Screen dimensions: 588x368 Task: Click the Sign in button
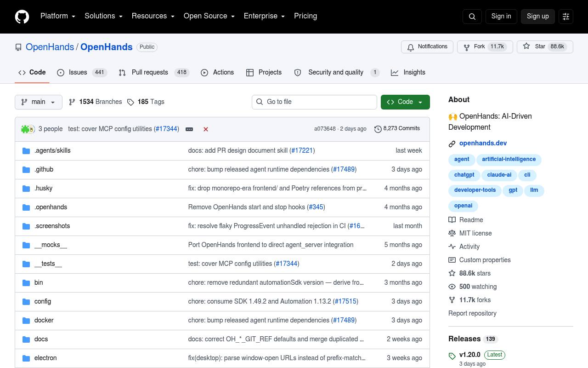[x=501, y=16]
